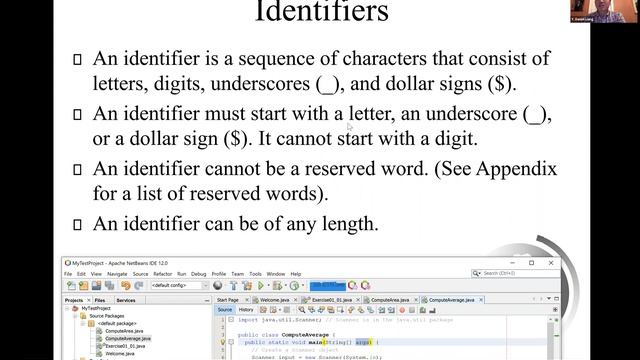Close the ComputeAverage.java tab
This screenshot has width=640, height=360.
[x=481, y=300]
